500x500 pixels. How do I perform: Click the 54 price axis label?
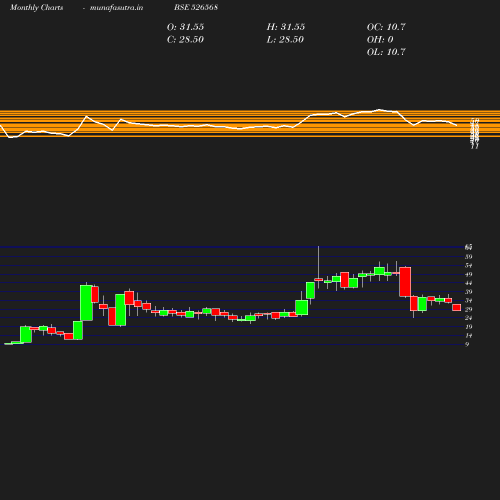click(x=469, y=265)
